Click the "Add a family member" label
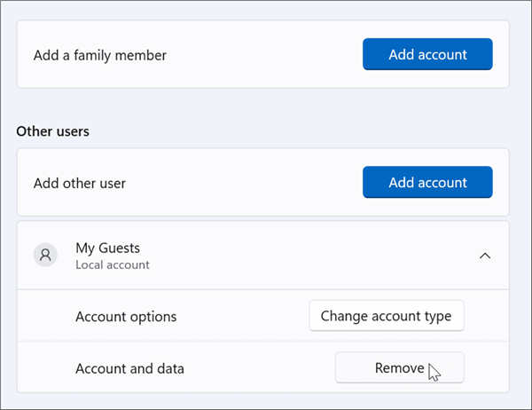The width and height of the screenshot is (532, 410). pyautogui.click(x=99, y=55)
